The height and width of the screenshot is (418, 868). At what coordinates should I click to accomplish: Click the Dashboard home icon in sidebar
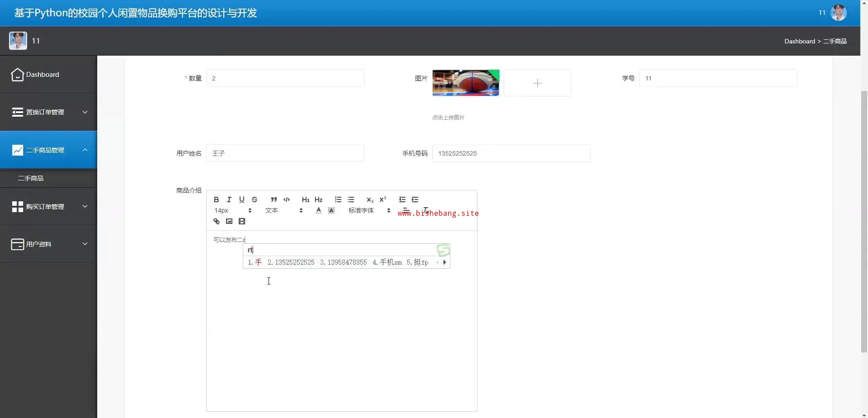click(17, 75)
